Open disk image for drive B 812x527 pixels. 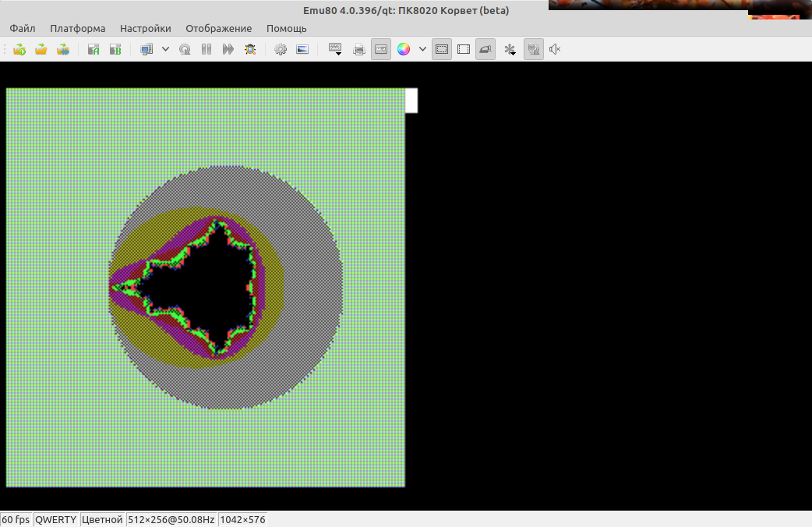pos(115,49)
